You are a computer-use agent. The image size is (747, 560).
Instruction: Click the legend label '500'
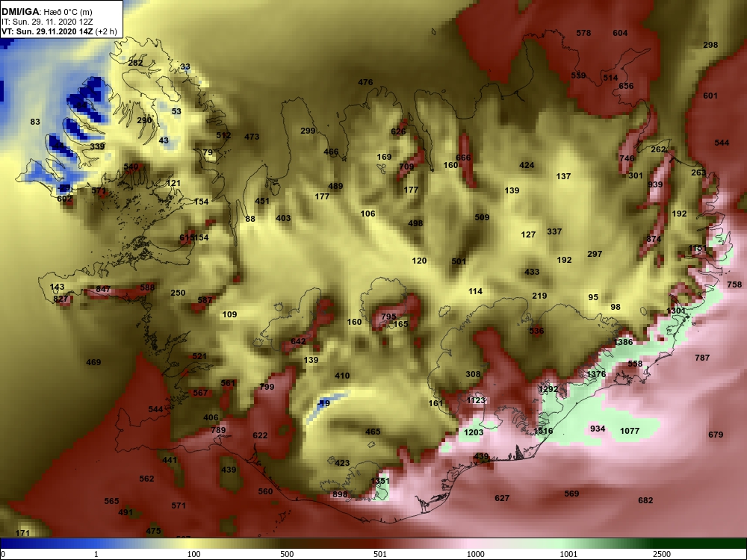(x=288, y=554)
